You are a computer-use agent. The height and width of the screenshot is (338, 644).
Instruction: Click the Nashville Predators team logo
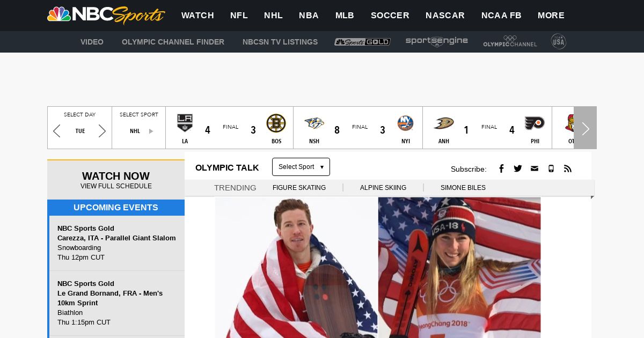pos(314,123)
